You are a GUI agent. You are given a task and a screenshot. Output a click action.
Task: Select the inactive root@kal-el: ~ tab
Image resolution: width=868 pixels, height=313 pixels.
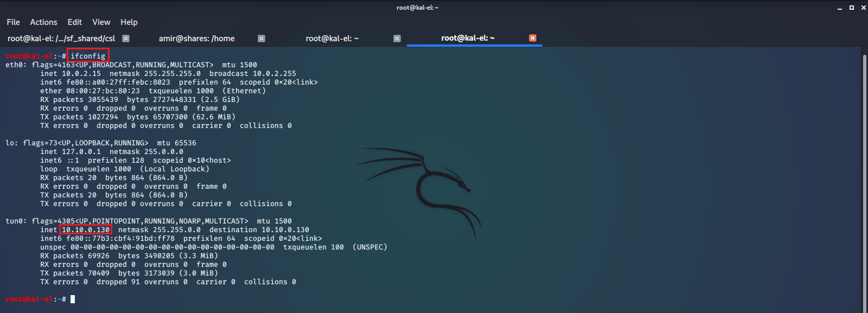click(x=333, y=39)
